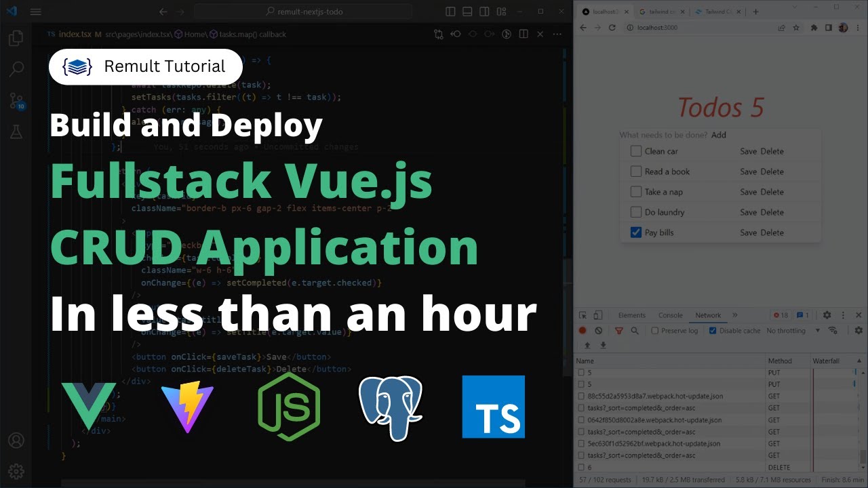
Task: Click the Add button in Todos app
Action: pyautogui.click(x=719, y=135)
